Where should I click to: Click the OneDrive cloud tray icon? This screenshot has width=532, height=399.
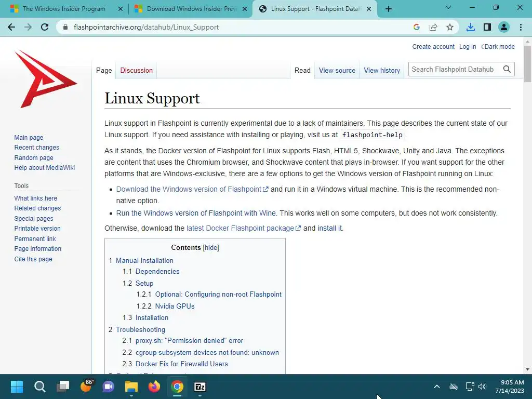click(x=454, y=387)
